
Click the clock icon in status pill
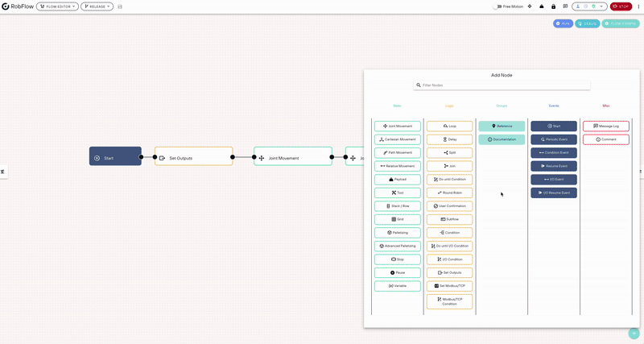(586, 6)
